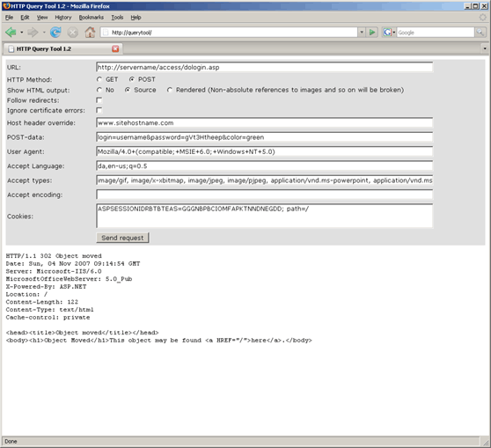The height and width of the screenshot is (448, 491).
Task: Open the View menu
Action: (42, 18)
